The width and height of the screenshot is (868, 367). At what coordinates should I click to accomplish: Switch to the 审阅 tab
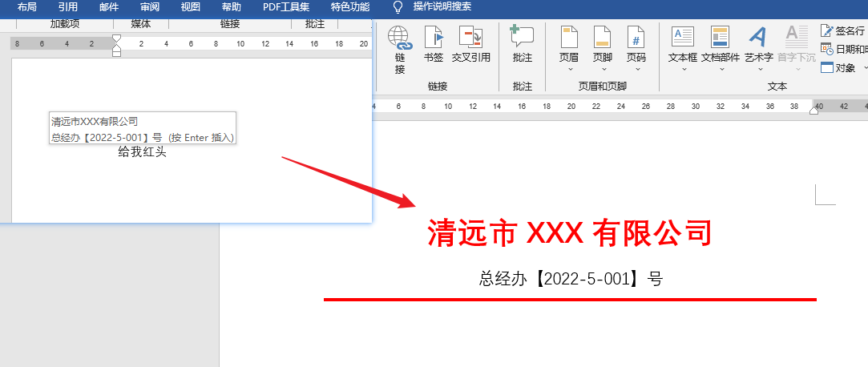(x=149, y=7)
